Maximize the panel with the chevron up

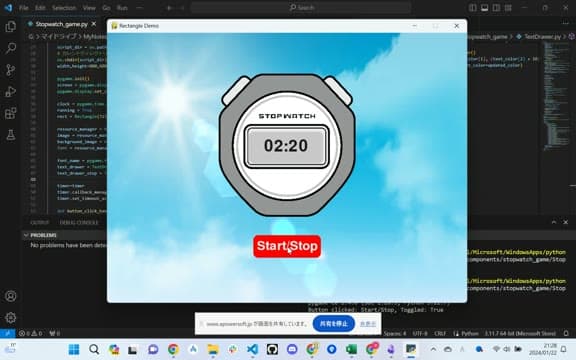click(554, 222)
